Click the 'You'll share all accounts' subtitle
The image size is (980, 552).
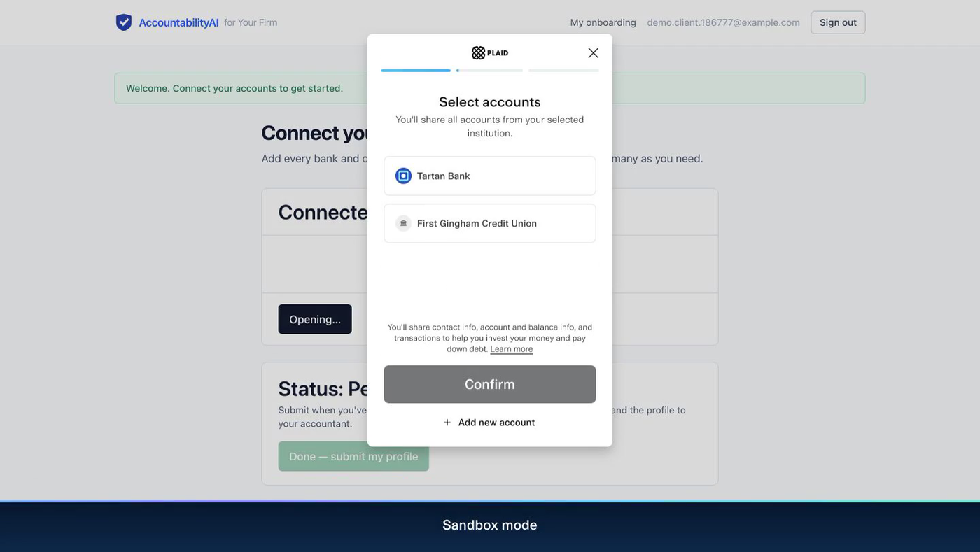(490, 127)
